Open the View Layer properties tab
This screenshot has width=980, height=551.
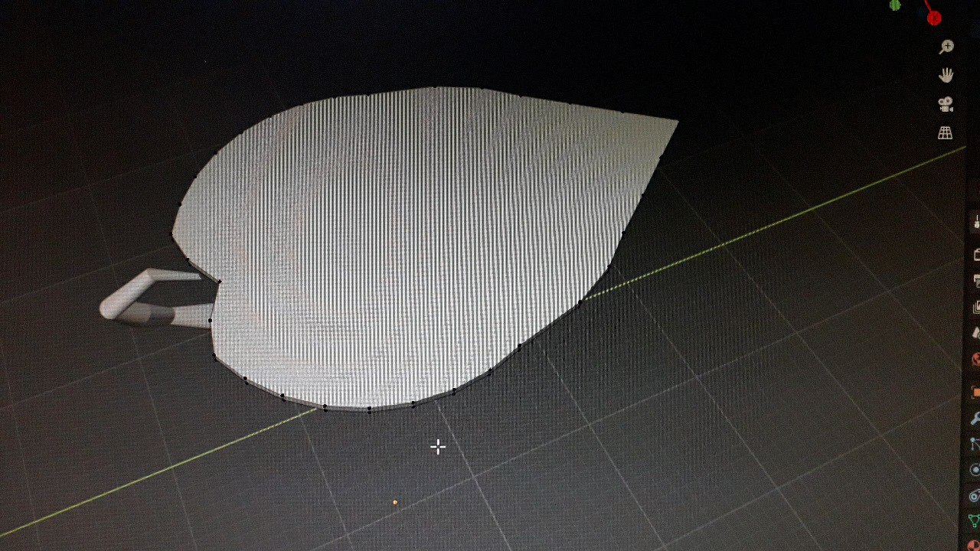tap(977, 308)
